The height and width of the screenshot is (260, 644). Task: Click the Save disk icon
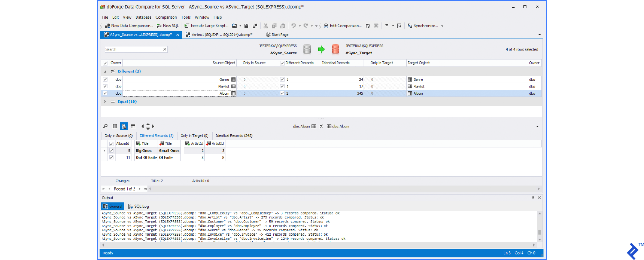(246, 26)
